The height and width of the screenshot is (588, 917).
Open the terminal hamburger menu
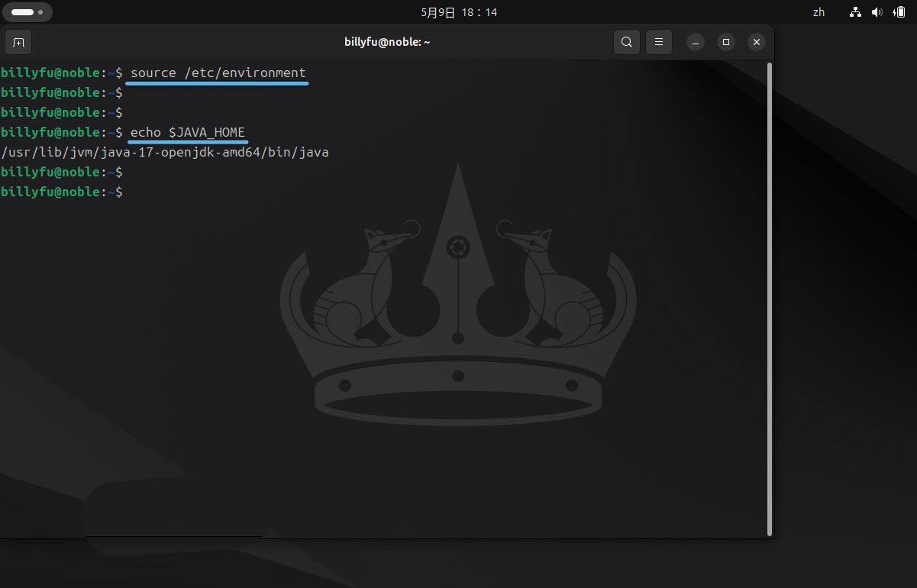pyautogui.click(x=658, y=42)
